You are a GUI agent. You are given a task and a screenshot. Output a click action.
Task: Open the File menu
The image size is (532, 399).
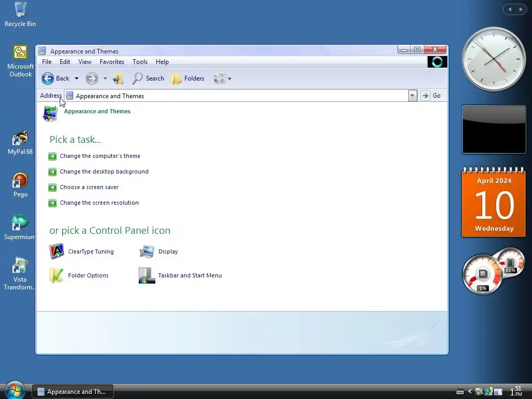pos(47,62)
